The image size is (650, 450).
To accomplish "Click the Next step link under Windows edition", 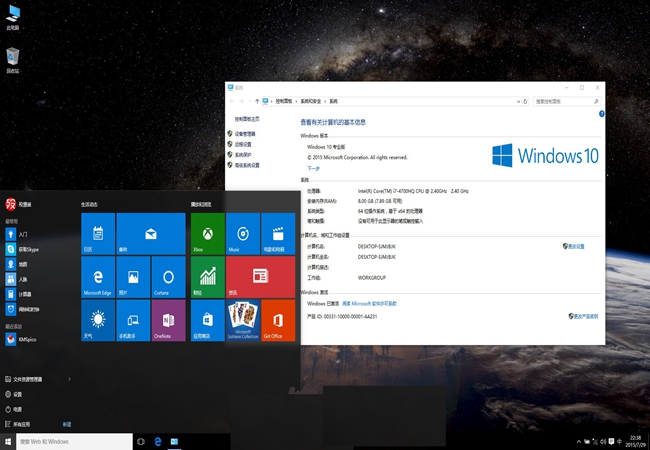I will pyautogui.click(x=313, y=168).
